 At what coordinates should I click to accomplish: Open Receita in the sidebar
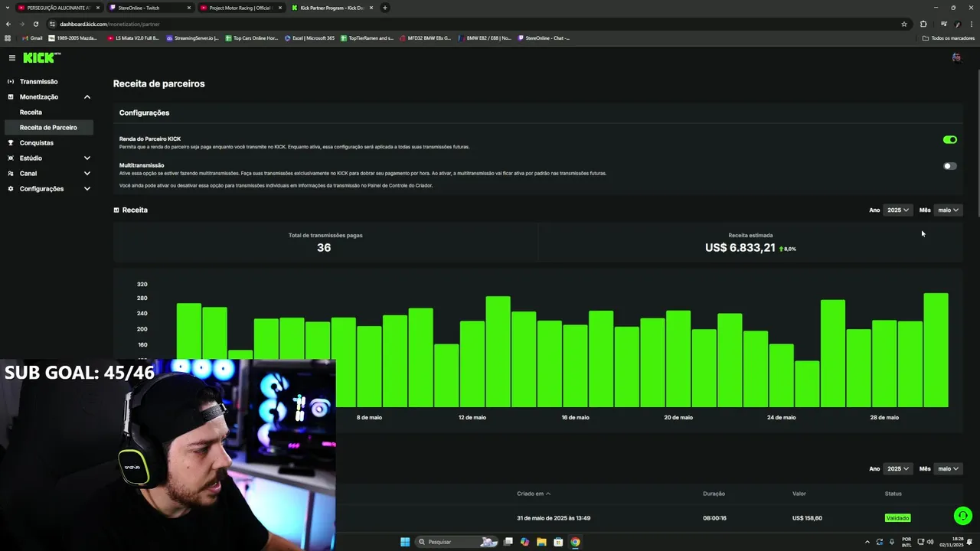tap(31, 112)
